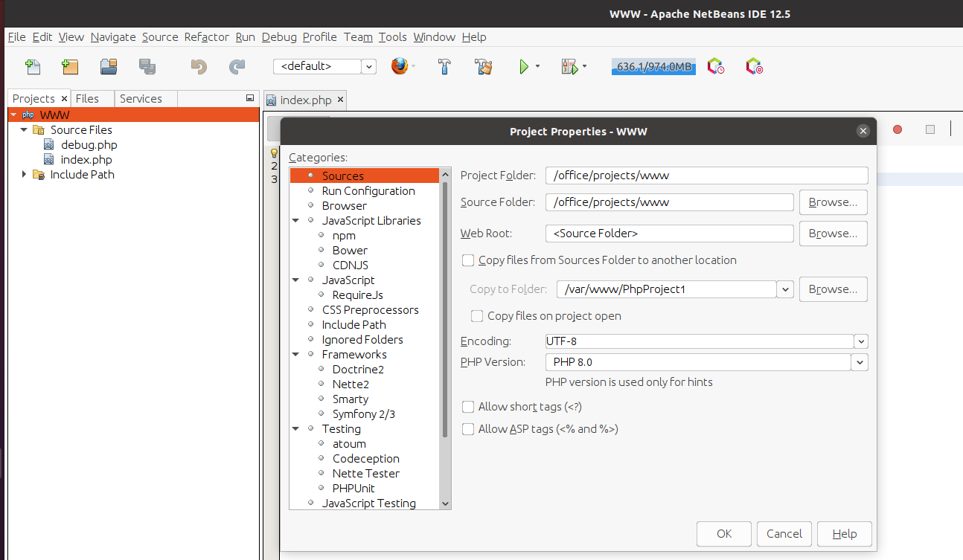Click the Save All toolbar icon
This screenshot has height=560, width=963.
pyautogui.click(x=147, y=67)
